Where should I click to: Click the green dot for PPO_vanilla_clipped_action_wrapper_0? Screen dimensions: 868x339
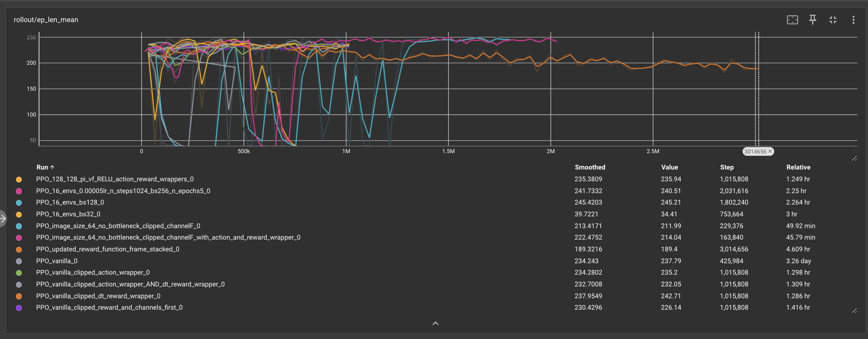coord(19,273)
